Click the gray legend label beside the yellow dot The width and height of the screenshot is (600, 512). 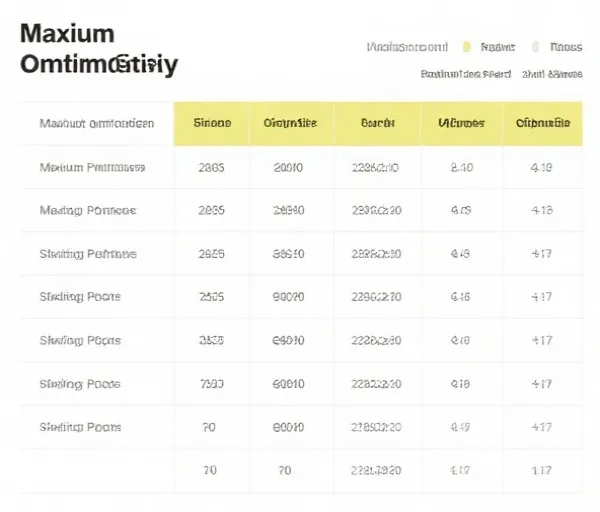498,47
